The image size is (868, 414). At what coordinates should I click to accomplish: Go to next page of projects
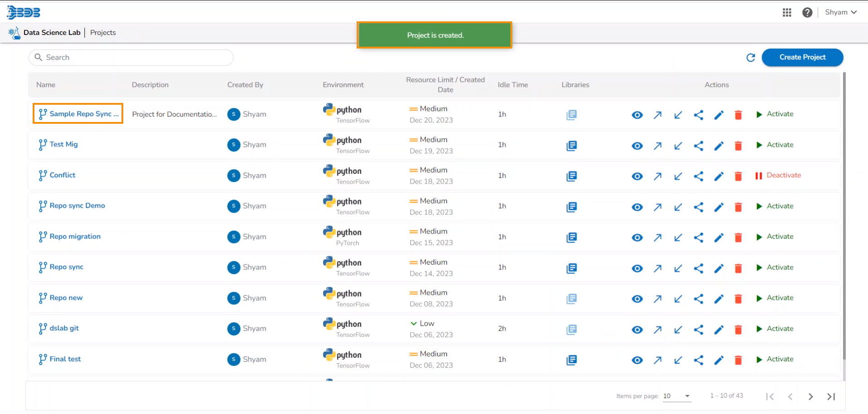coord(810,397)
